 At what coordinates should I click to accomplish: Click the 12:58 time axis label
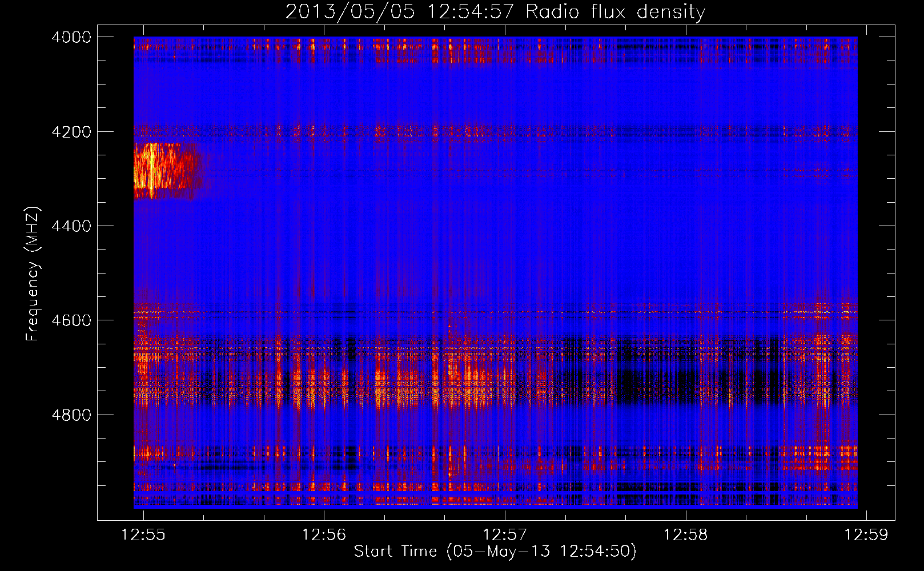(686, 534)
